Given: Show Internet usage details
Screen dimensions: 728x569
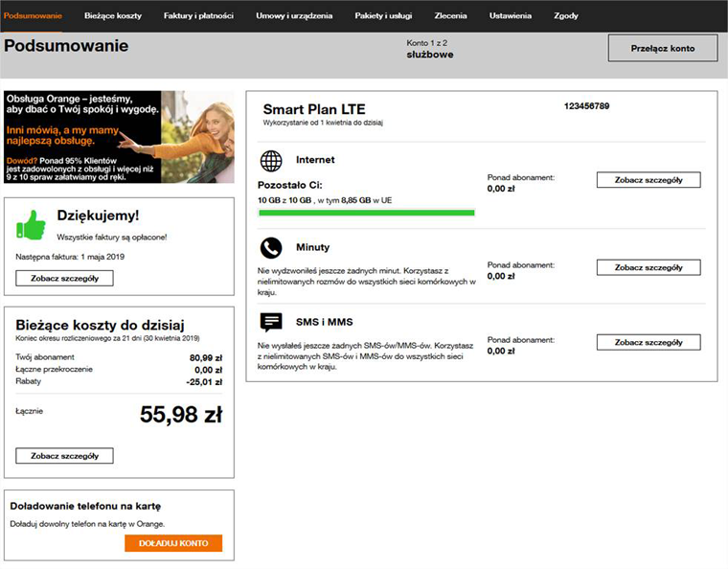Looking at the screenshot, I should 648,180.
